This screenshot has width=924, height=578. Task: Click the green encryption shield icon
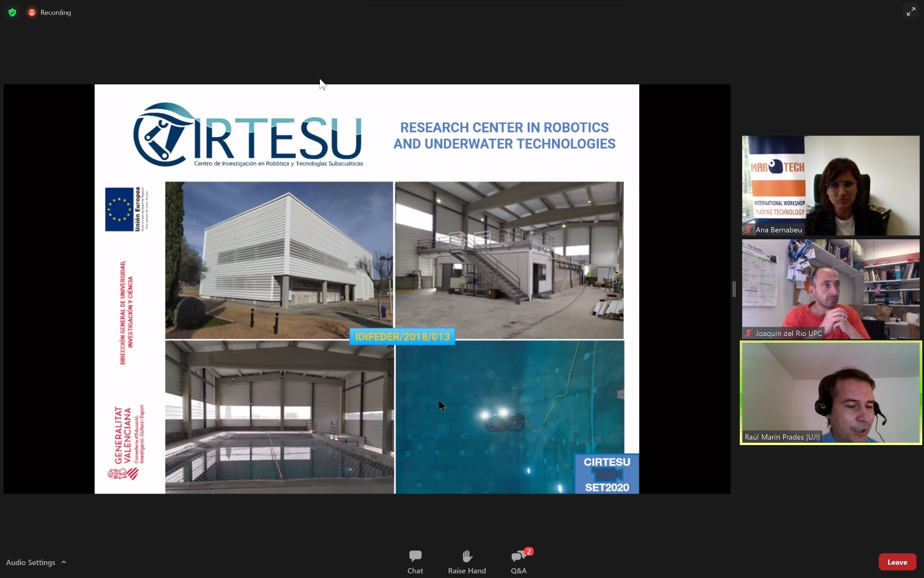(12, 12)
